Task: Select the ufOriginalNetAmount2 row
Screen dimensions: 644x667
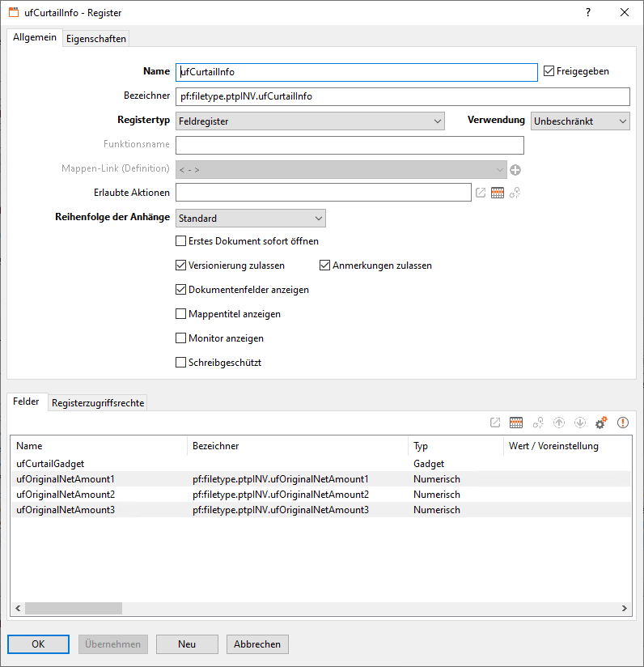Action: coord(321,495)
